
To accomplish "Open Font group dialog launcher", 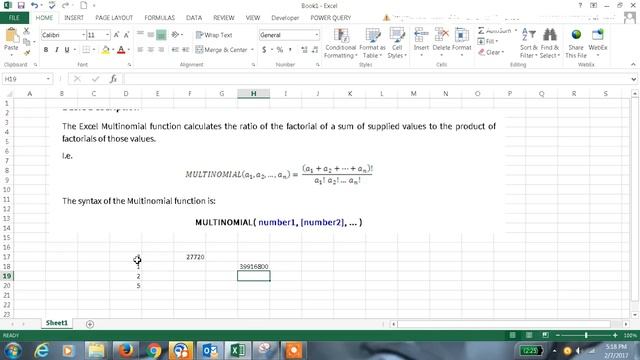I will [130, 65].
